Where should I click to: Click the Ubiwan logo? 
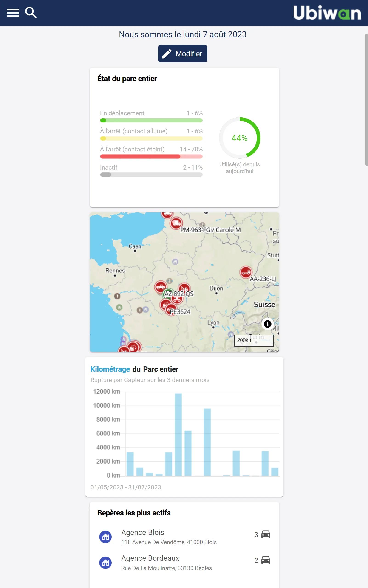pos(327,13)
